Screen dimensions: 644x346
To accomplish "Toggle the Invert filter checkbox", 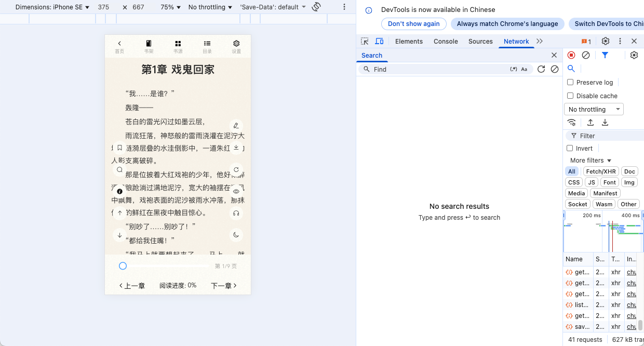I will point(569,148).
